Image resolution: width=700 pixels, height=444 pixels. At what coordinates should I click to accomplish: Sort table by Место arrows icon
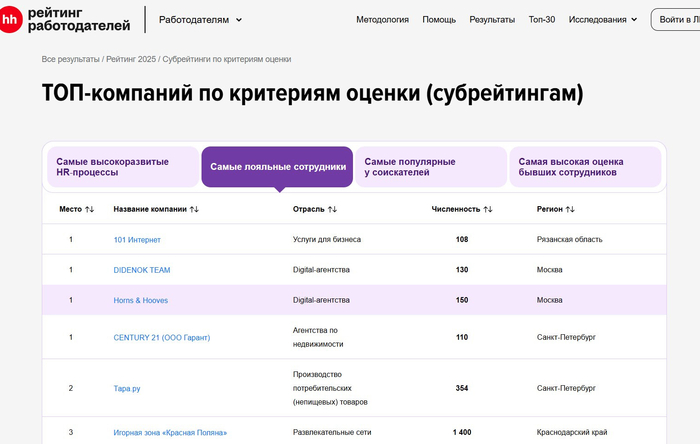tap(89, 209)
